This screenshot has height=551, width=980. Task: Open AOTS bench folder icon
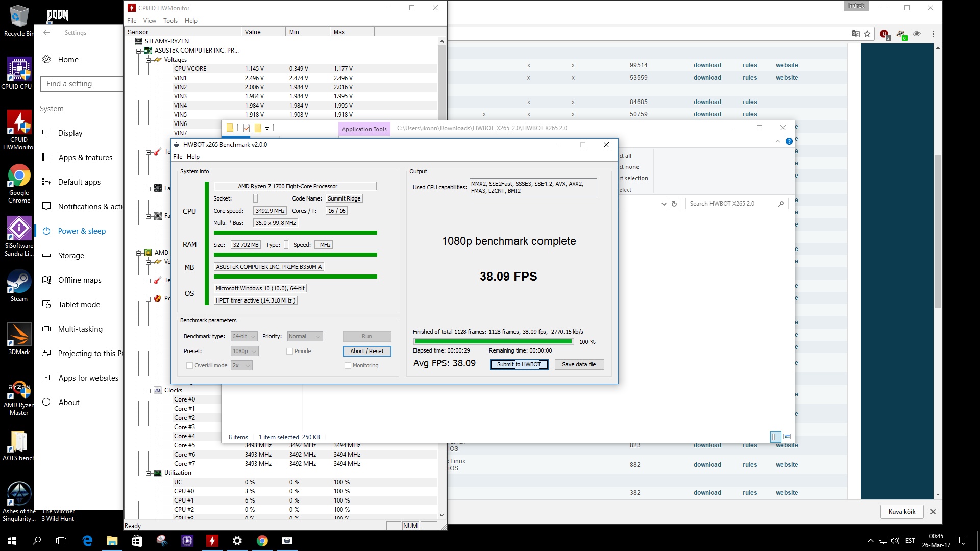[x=18, y=445]
